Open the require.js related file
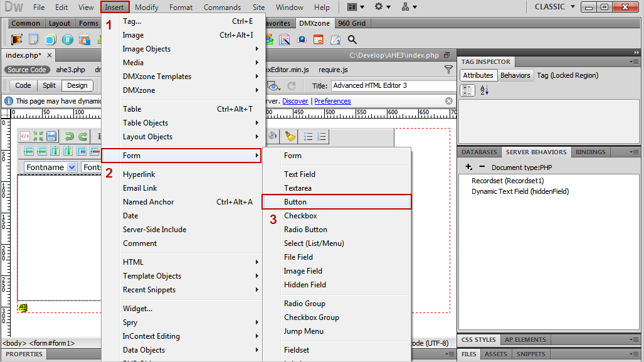Viewport: 644px width, 362px height. tap(333, 70)
